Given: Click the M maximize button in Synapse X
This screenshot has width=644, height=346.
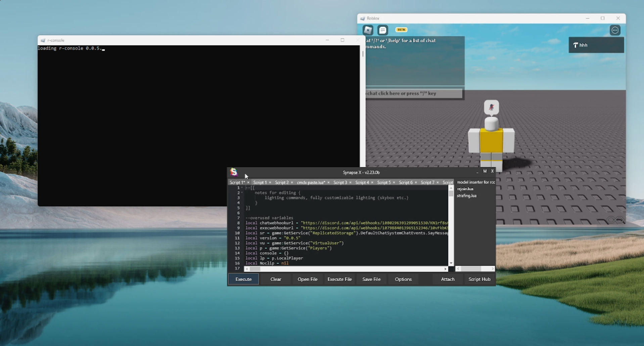Looking at the screenshot, I should [485, 171].
